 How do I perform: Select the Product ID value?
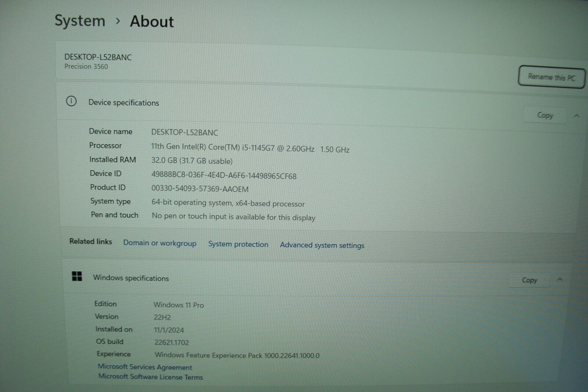(x=200, y=189)
